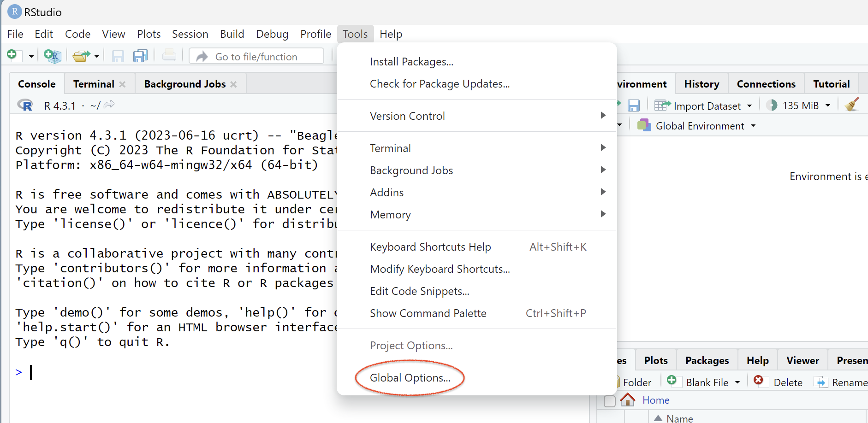Save workspace icon in Environment pane
This screenshot has width=868, height=423.
pyautogui.click(x=634, y=106)
